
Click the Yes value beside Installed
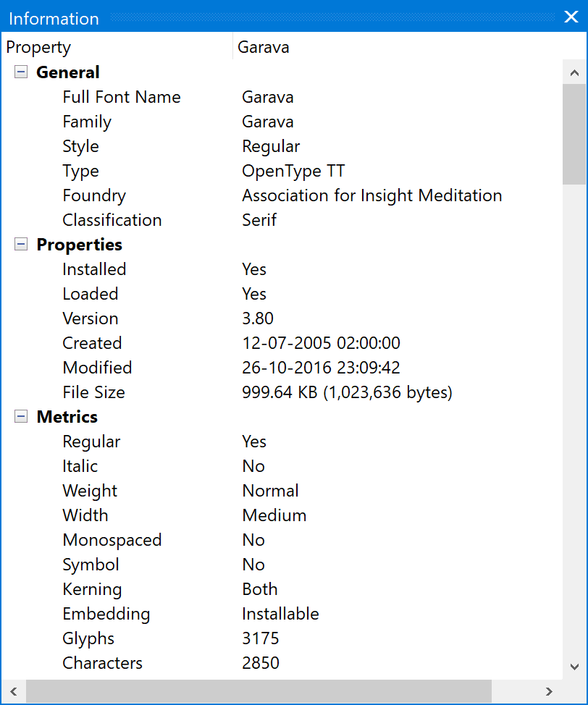[254, 269]
